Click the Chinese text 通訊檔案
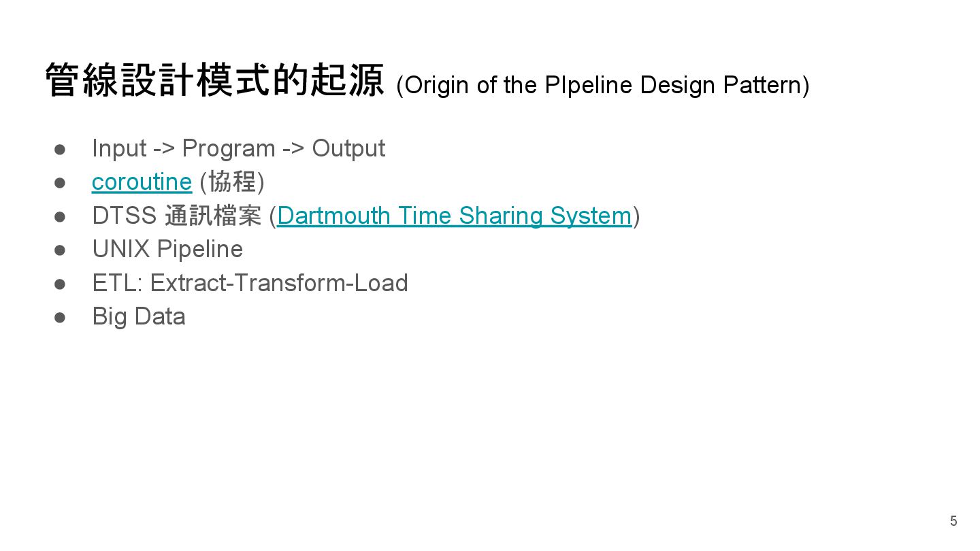This screenshot has height=551, width=980. [213, 216]
